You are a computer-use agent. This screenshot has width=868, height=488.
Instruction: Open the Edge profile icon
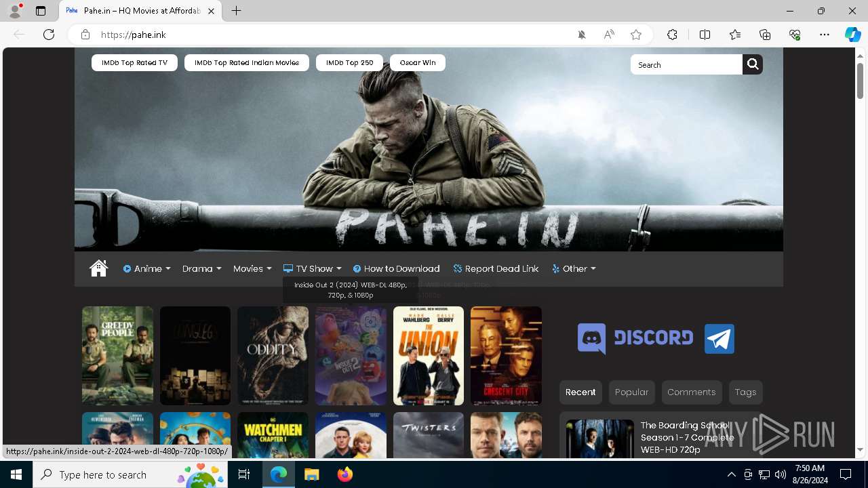14,11
